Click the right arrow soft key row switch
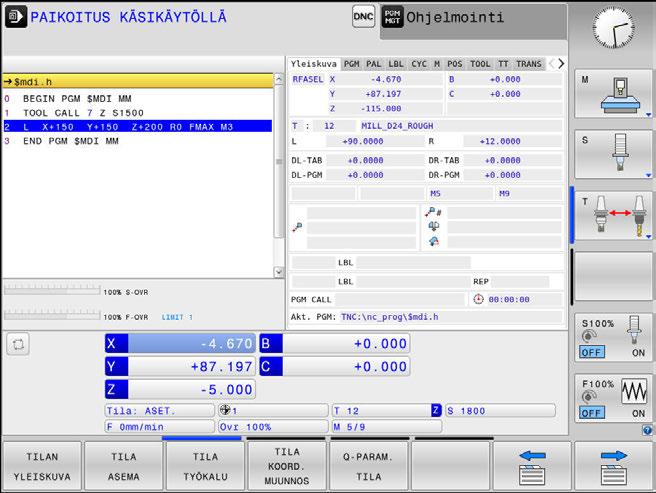The image size is (656, 493). (x=613, y=466)
